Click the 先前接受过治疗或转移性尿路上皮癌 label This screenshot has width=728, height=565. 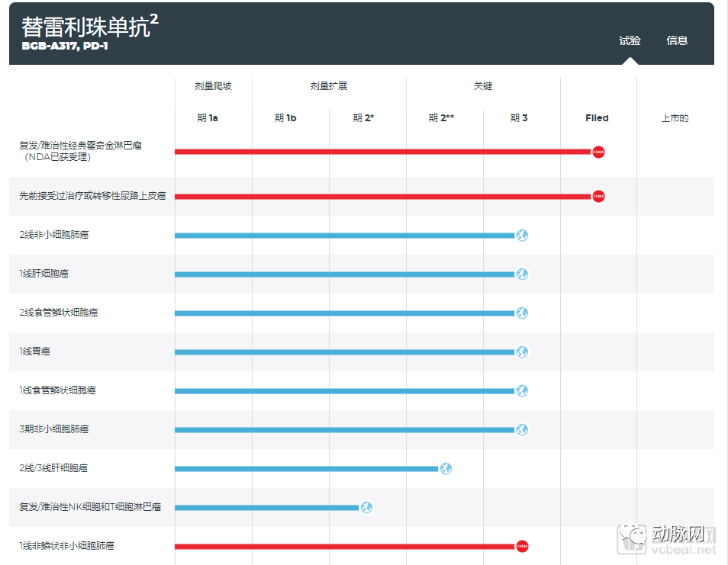point(92,196)
